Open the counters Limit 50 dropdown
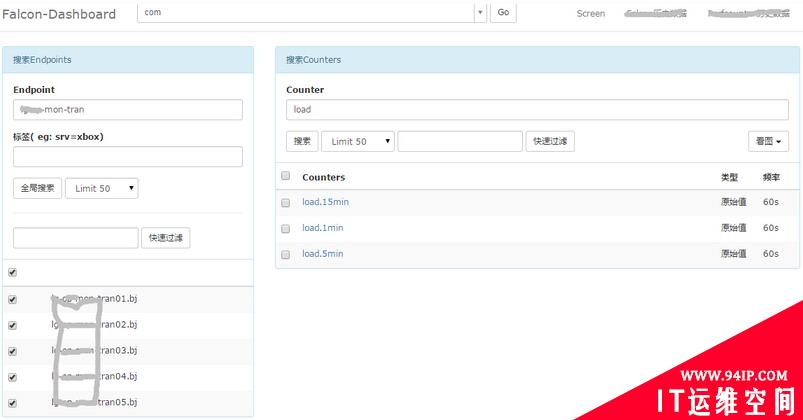Image resolution: width=803 pixels, height=420 pixels. coord(357,141)
